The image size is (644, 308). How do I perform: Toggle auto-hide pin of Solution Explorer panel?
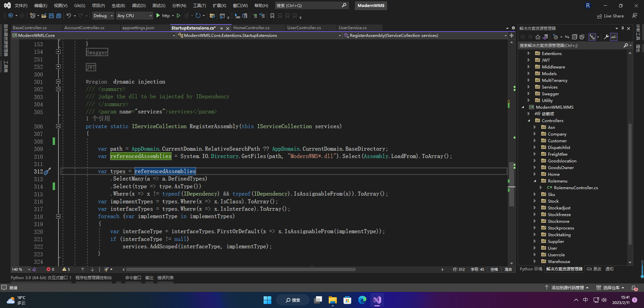coord(623,28)
